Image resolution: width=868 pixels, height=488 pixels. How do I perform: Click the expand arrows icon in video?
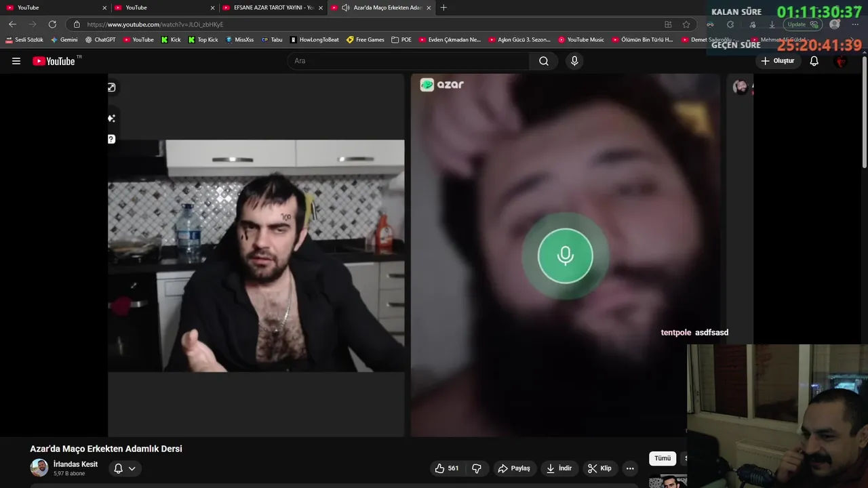(x=111, y=87)
